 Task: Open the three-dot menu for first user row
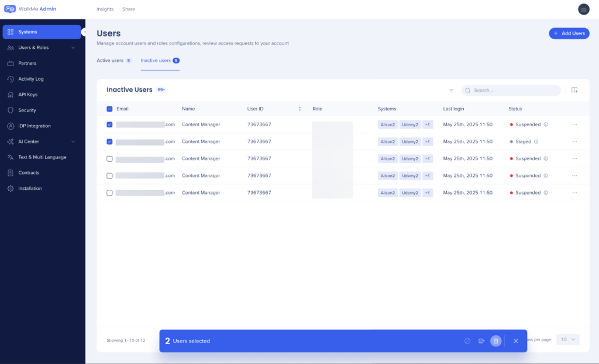coord(574,124)
